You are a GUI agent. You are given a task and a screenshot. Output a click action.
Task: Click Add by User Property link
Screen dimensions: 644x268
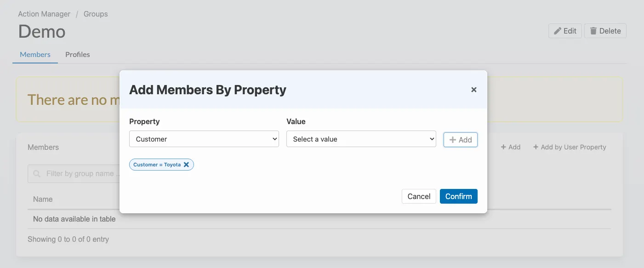point(570,147)
